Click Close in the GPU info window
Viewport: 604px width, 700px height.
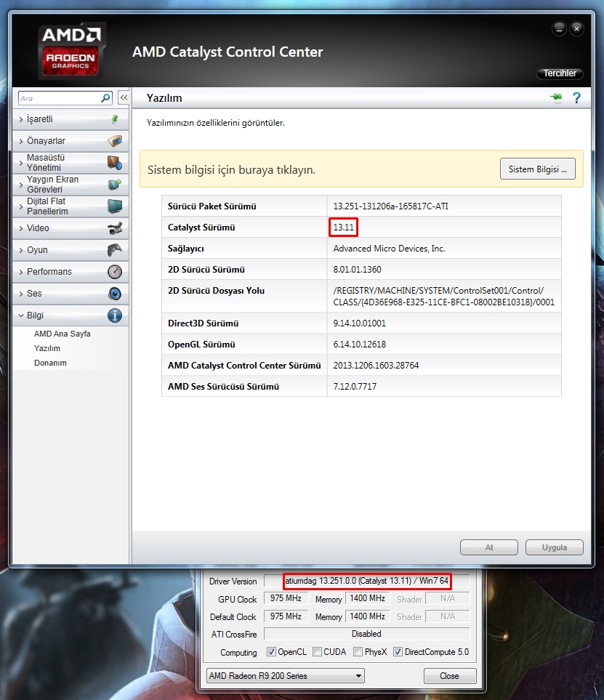point(449,675)
